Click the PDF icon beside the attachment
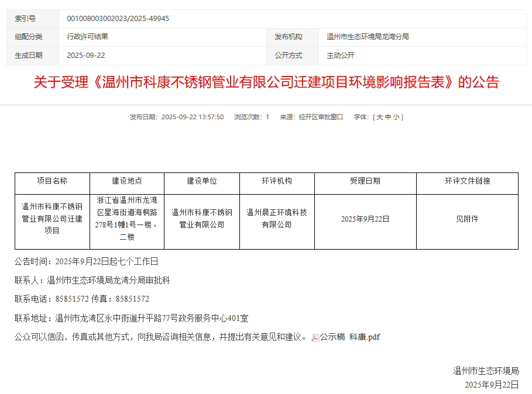The width and height of the screenshot is (532, 394). [315, 337]
